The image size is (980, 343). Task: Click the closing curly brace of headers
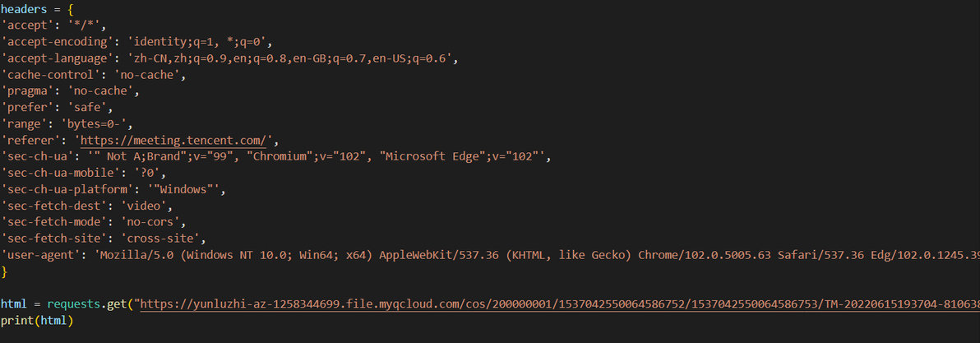click(4, 271)
